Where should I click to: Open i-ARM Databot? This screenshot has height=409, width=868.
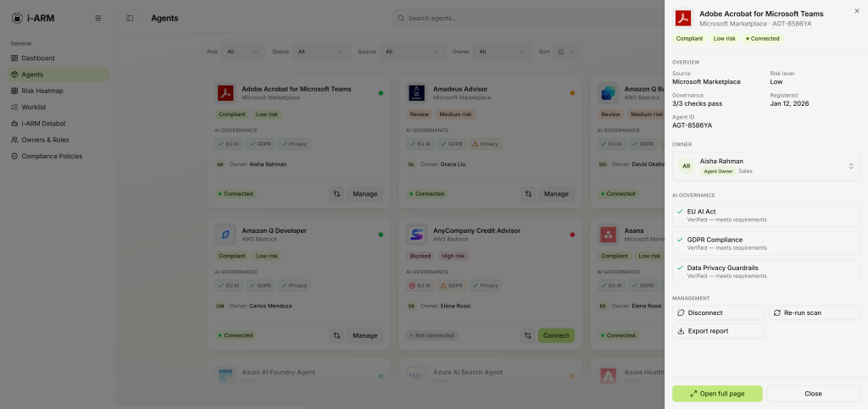click(58, 124)
